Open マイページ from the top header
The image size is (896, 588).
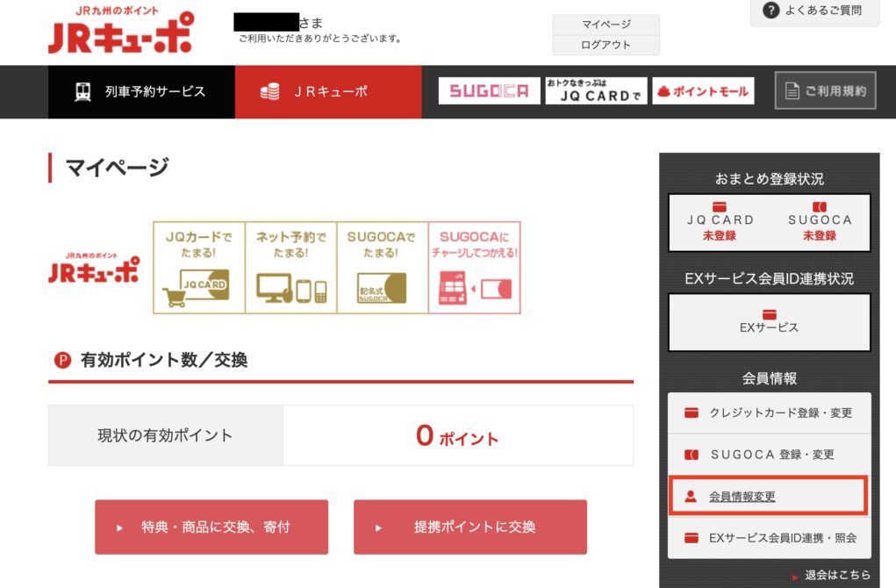point(605,24)
